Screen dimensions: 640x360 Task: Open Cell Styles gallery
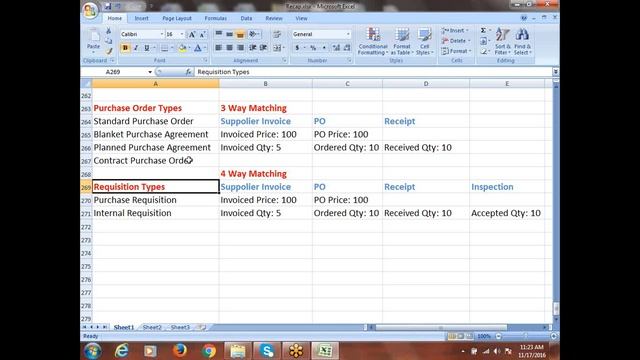click(424, 41)
